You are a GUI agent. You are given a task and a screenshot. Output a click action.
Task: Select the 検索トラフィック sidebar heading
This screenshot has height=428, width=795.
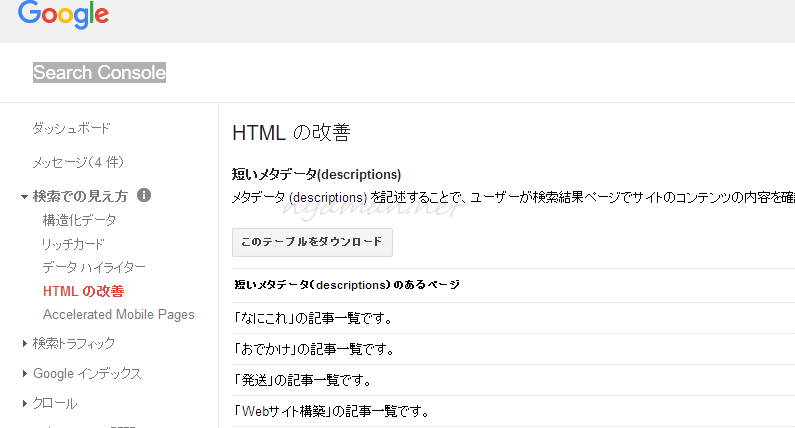74,343
